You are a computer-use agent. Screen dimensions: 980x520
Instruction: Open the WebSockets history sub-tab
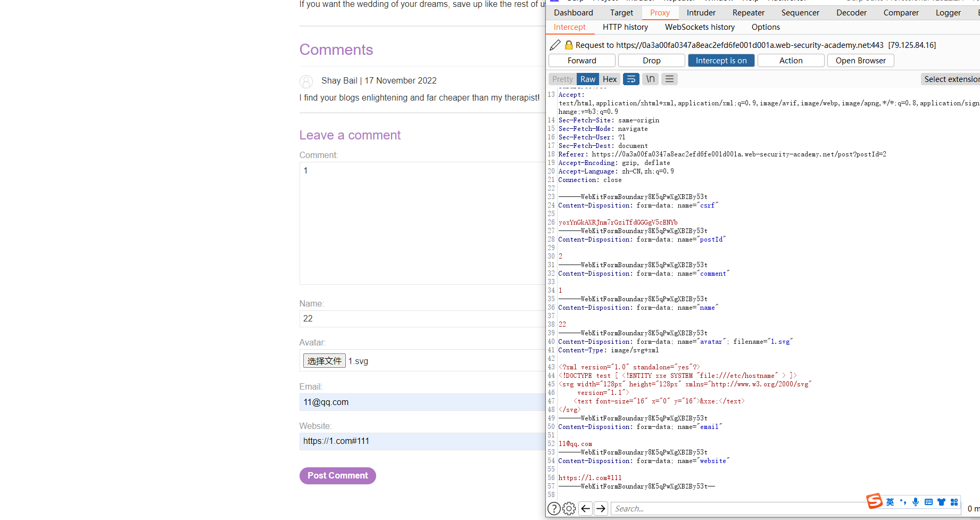(700, 27)
